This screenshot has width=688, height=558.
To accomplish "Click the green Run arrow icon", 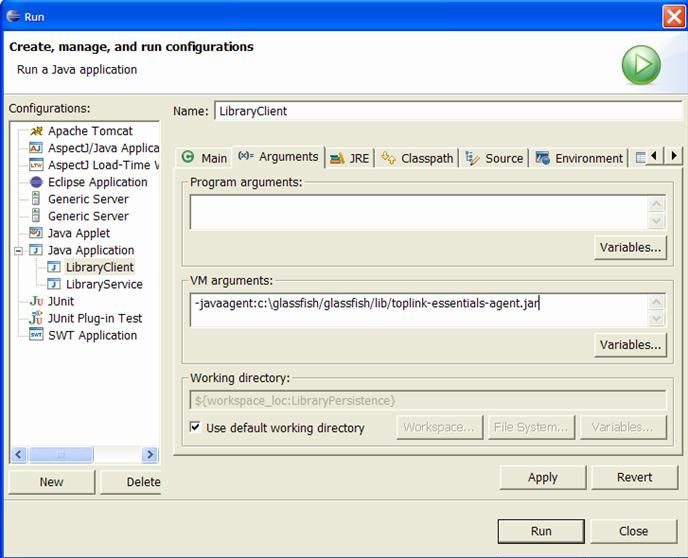I will (x=641, y=66).
